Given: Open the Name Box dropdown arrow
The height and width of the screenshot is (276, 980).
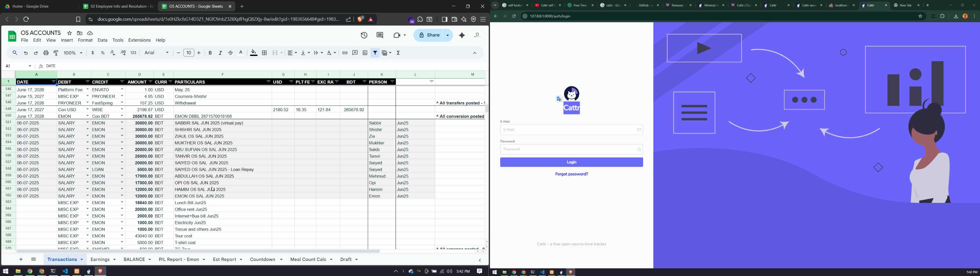Looking at the screenshot, I should coord(30,66).
